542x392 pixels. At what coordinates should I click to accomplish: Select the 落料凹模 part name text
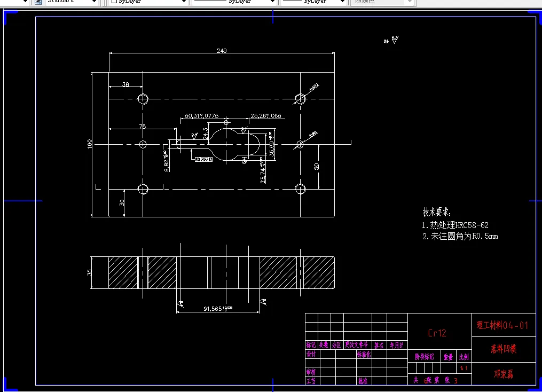click(x=504, y=349)
